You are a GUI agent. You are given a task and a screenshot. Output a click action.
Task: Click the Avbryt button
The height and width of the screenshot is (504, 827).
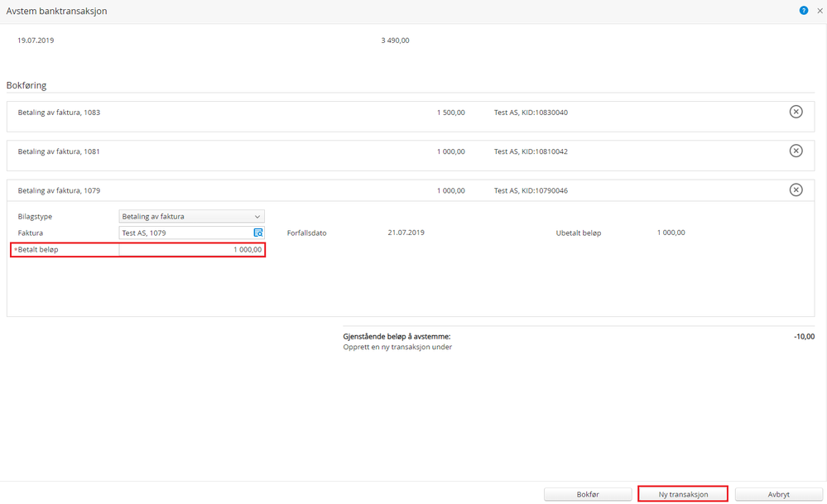[x=778, y=494]
